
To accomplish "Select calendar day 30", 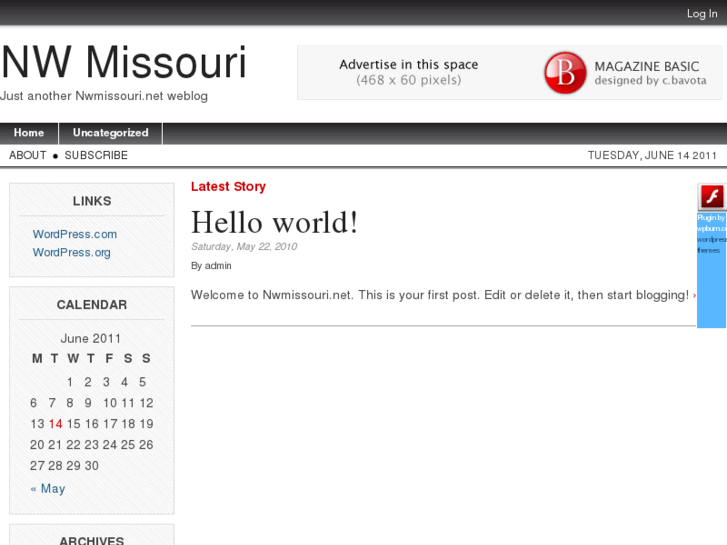I will [x=91, y=466].
